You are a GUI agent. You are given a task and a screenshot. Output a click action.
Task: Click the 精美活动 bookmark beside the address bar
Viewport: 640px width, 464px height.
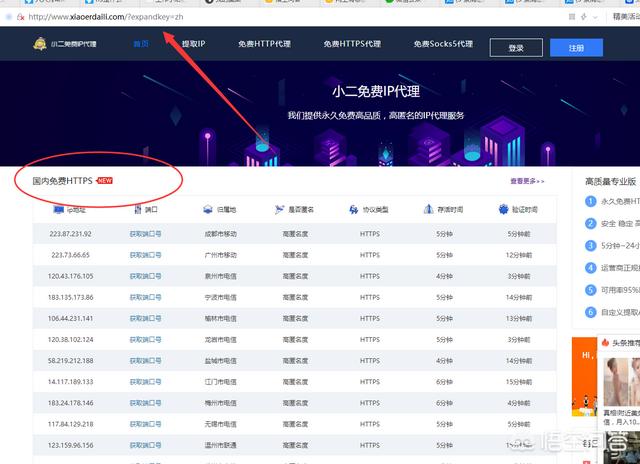[627, 17]
